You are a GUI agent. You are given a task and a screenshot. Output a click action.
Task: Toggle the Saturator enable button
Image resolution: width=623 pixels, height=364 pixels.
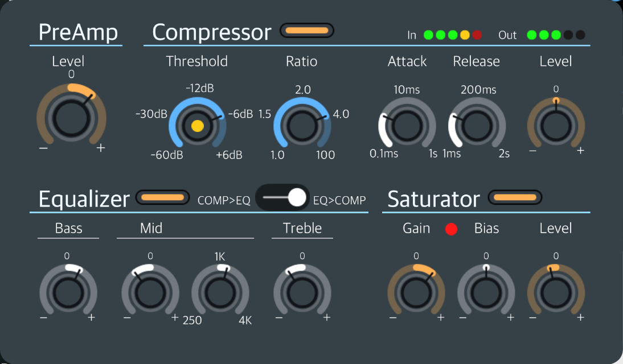515,198
